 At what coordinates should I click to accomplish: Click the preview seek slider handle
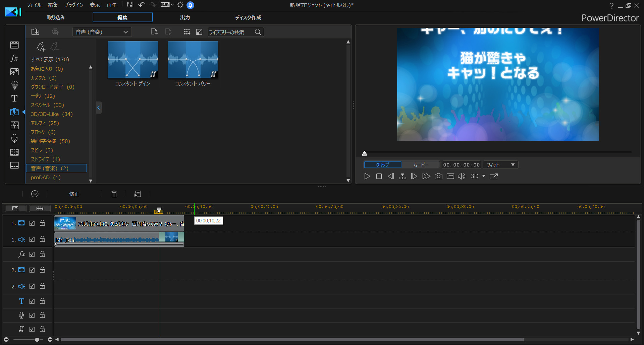point(365,153)
